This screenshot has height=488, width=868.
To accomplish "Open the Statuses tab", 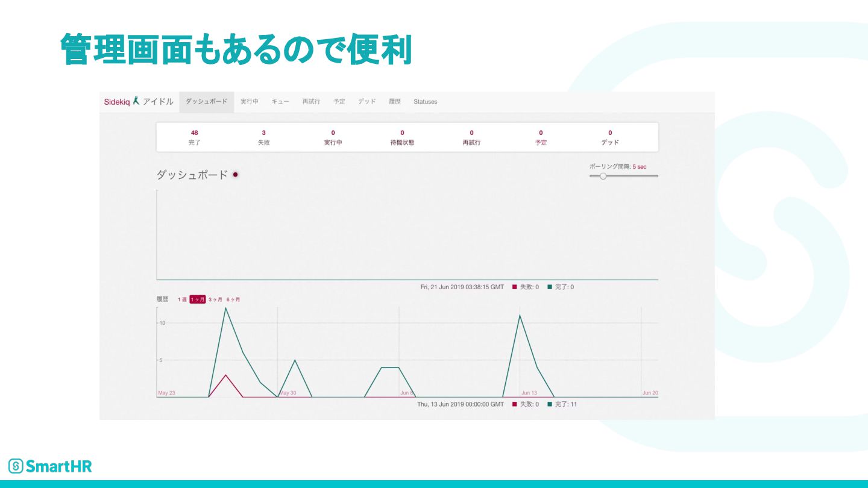I will [x=426, y=102].
